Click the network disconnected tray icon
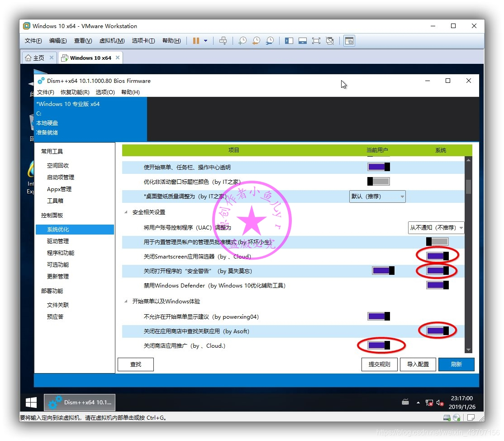 pyautogui.click(x=429, y=403)
